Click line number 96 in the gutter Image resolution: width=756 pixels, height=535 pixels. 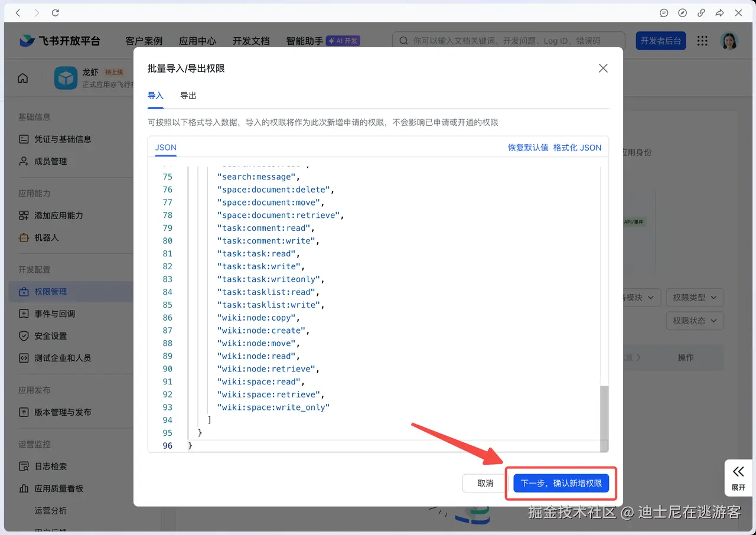tap(168, 446)
